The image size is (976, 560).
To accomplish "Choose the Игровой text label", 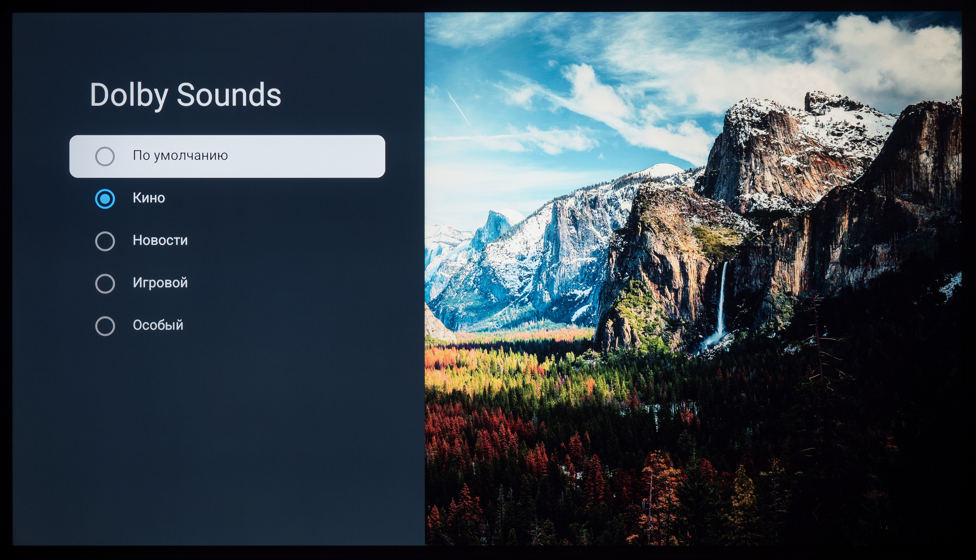I will 160,283.
